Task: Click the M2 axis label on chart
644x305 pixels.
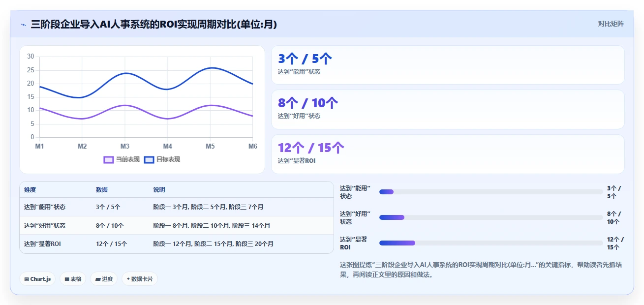Action: pyautogui.click(x=82, y=146)
